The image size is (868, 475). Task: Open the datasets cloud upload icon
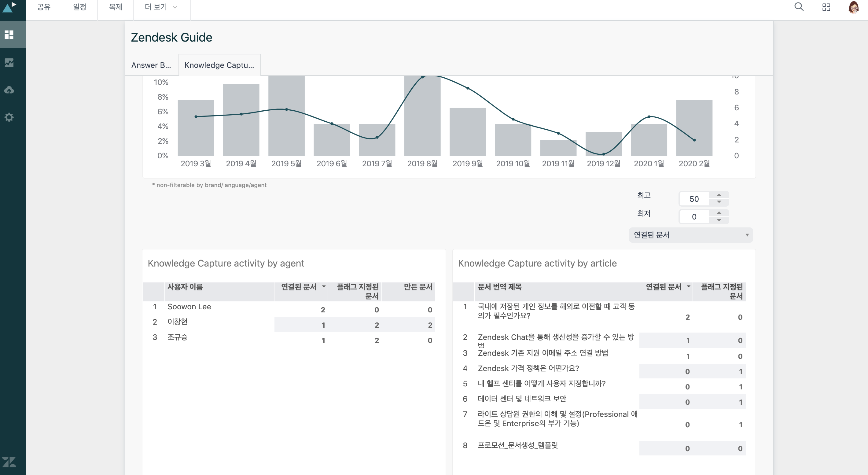pos(9,90)
